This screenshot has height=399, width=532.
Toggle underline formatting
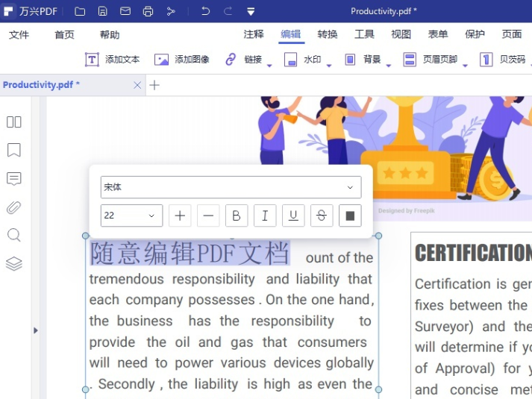293,216
